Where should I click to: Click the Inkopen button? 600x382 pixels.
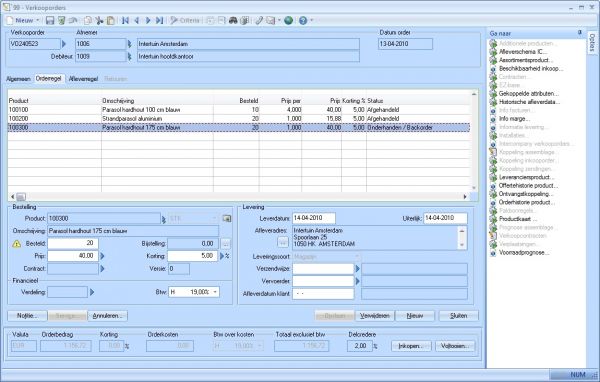tap(411, 346)
